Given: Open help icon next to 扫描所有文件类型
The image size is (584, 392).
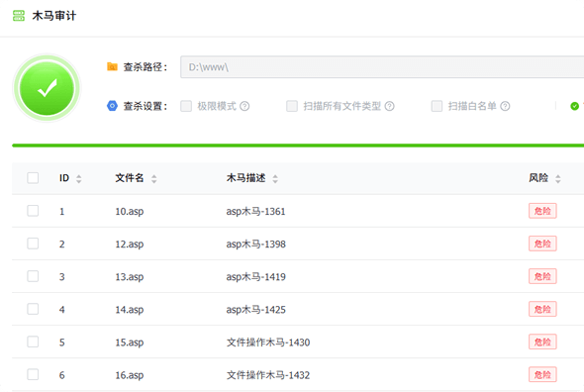Looking at the screenshot, I should [x=390, y=106].
